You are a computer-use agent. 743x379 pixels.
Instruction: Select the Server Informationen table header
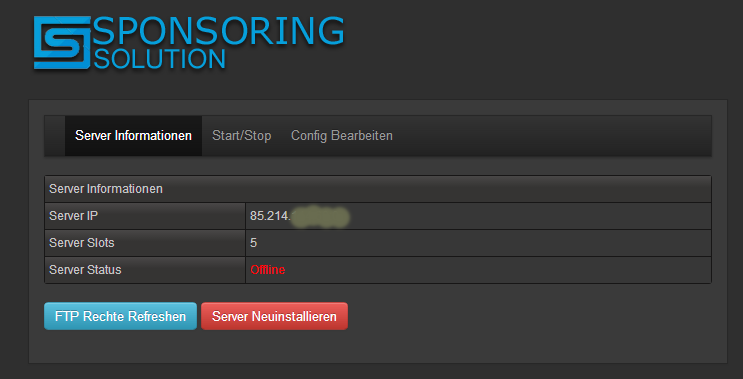378,189
